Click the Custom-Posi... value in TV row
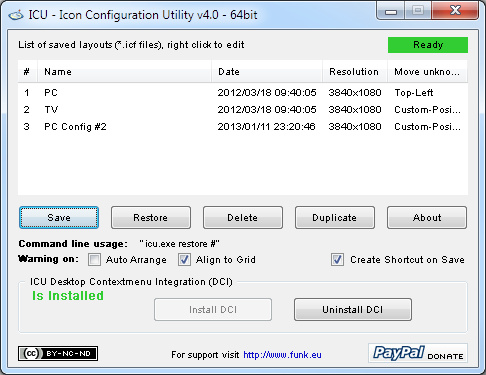Screen dimensions: 486x375 pyautogui.click(x=427, y=110)
